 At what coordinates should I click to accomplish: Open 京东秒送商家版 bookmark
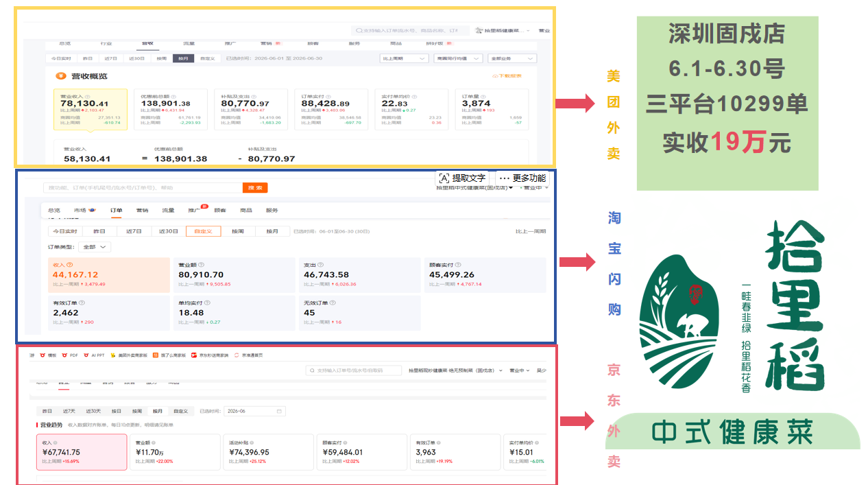[x=210, y=355]
